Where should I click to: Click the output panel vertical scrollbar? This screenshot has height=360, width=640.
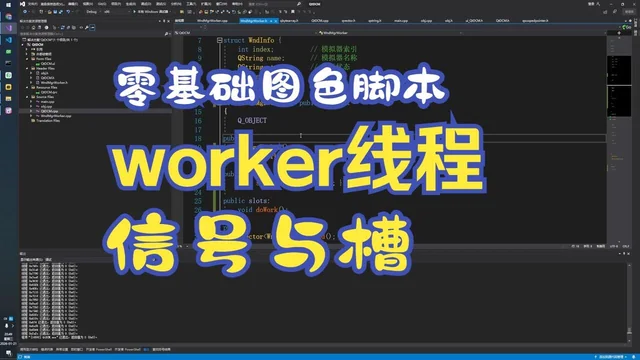[629, 301]
